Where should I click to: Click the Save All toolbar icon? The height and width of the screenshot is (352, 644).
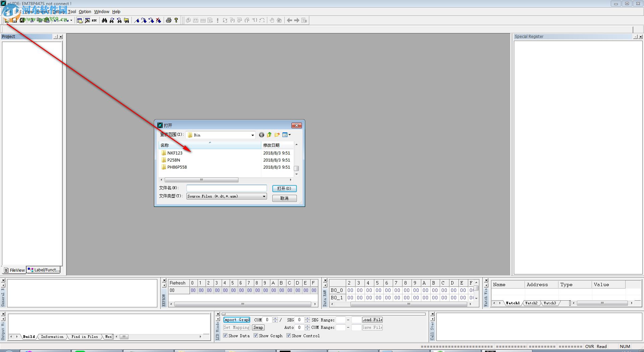pyautogui.click(x=22, y=20)
